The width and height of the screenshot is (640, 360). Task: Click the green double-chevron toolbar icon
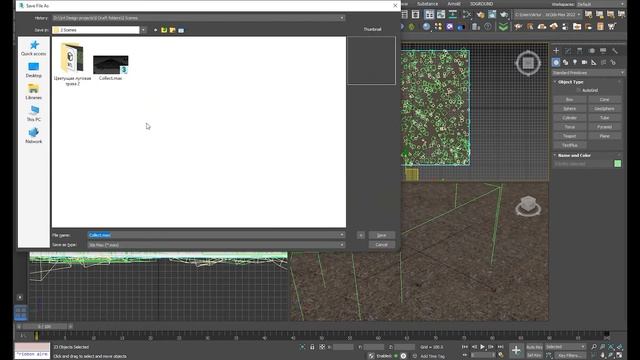[503, 27]
